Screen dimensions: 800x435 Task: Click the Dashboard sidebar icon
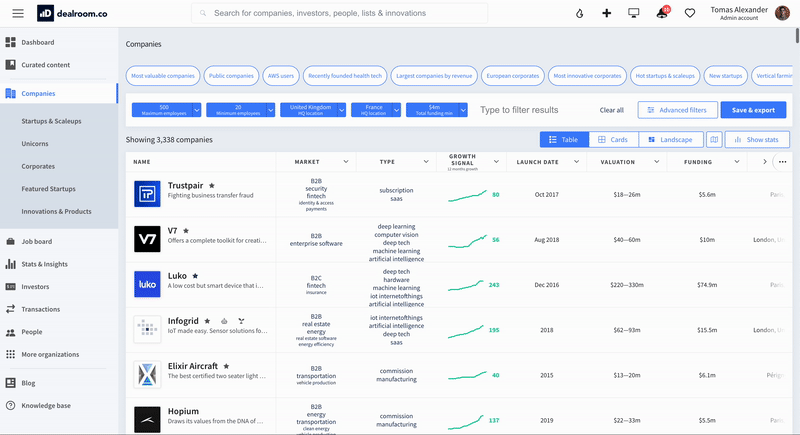pyautogui.click(x=10, y=42)
